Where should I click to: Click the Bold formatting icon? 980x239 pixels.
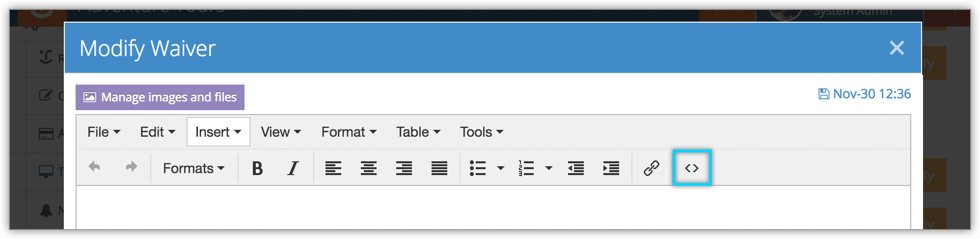point(257,168)
